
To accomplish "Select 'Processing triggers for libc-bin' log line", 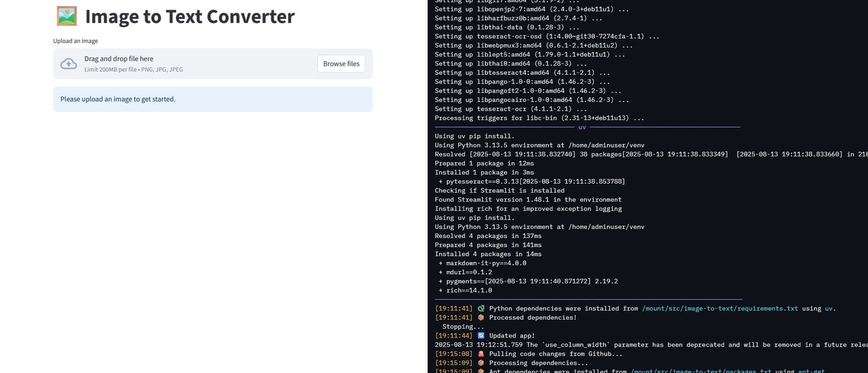I will (x=539, y=118).
